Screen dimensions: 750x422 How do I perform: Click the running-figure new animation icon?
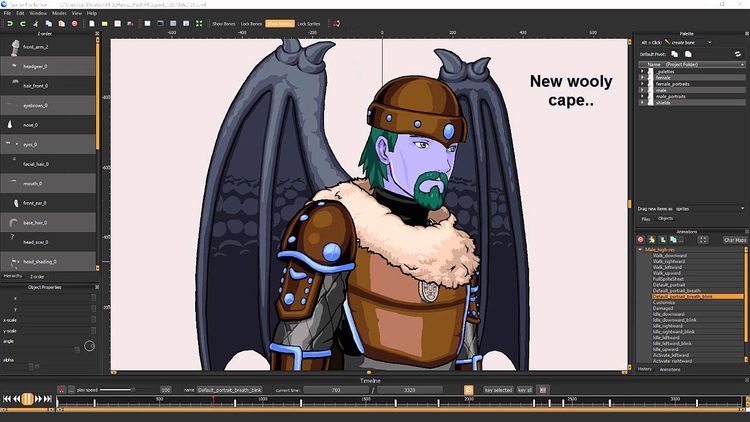[651, 240]
